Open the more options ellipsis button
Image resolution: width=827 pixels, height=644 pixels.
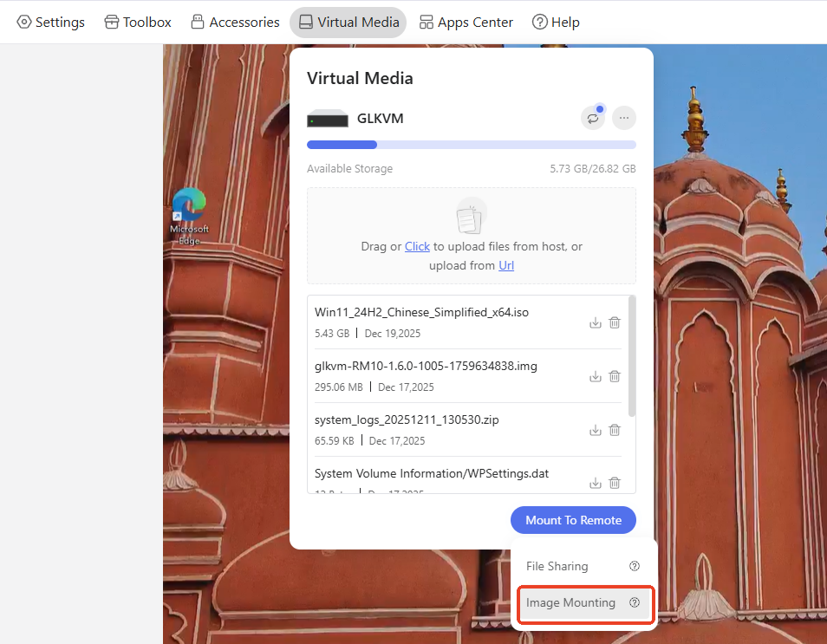(x=623, y=118)
